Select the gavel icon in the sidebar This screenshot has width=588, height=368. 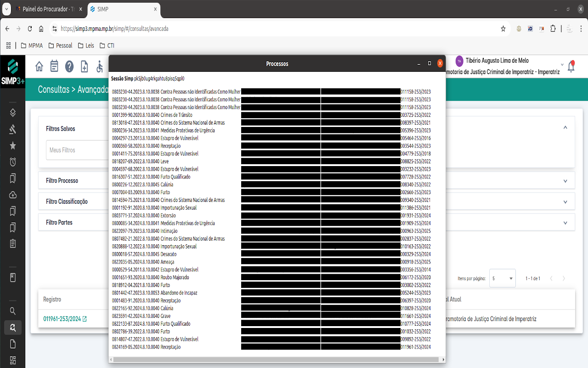click(13, 129)
